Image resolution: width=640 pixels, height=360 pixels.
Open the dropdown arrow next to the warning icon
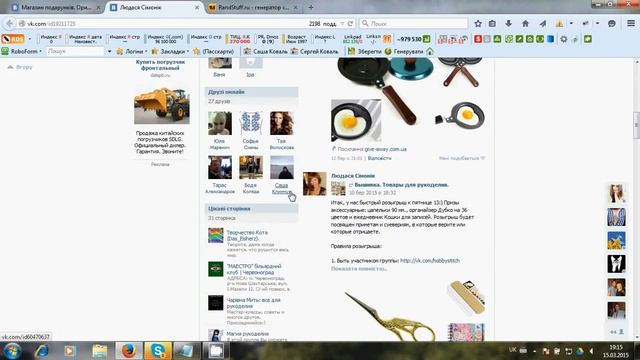click(x=571, y=24)
